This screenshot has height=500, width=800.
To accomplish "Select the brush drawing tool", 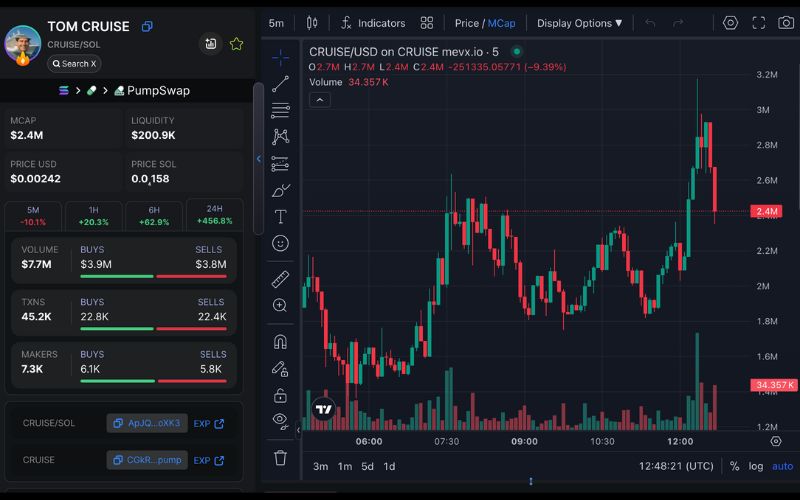I will click(280, 190).
